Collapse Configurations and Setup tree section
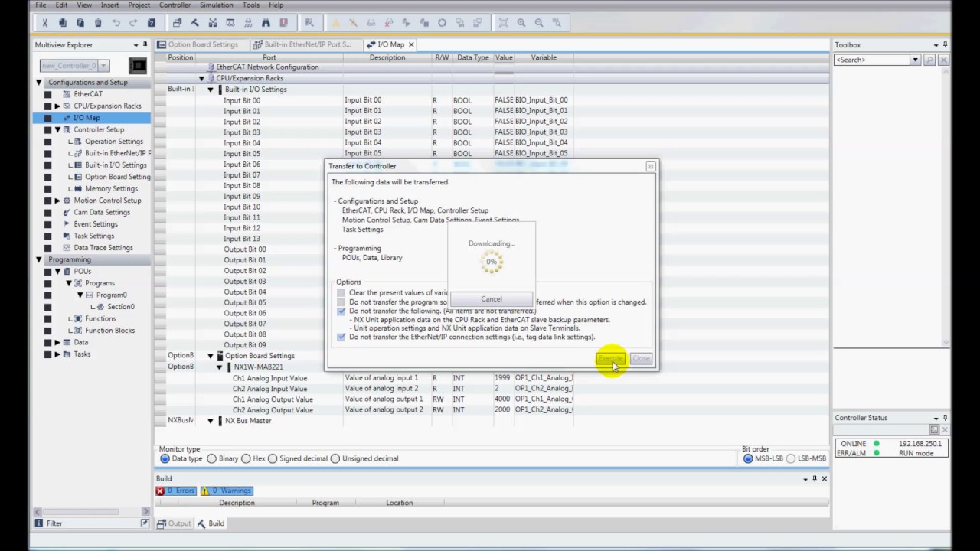The width and height of the screenshot is (980, 551). point(39,83)
